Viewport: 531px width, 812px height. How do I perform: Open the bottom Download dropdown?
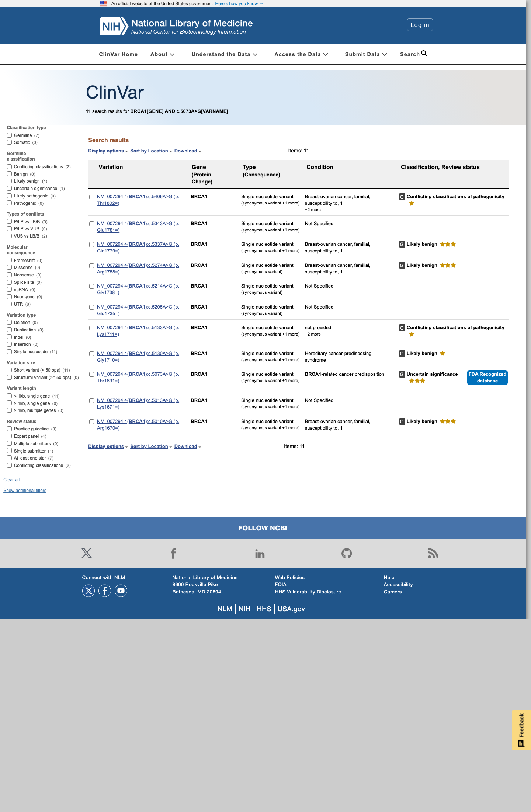tap(188, 447)
